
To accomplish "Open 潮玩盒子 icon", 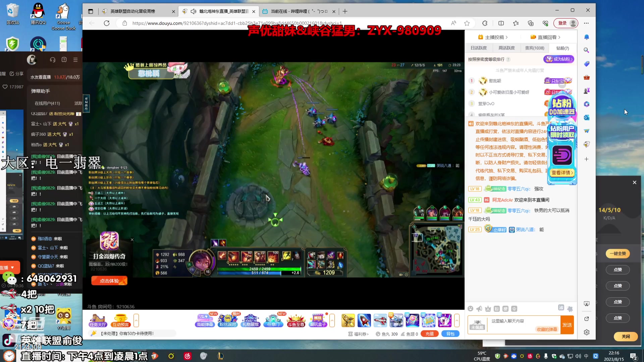I will tap(318, 320).
